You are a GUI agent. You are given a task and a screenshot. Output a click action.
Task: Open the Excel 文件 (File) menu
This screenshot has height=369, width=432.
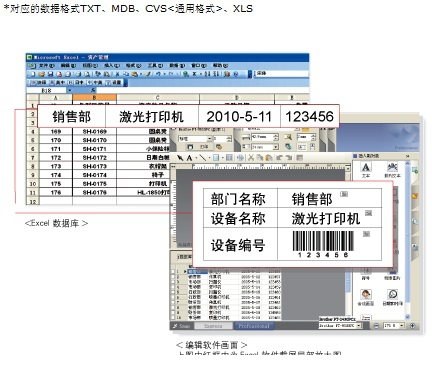pos(46,66)
